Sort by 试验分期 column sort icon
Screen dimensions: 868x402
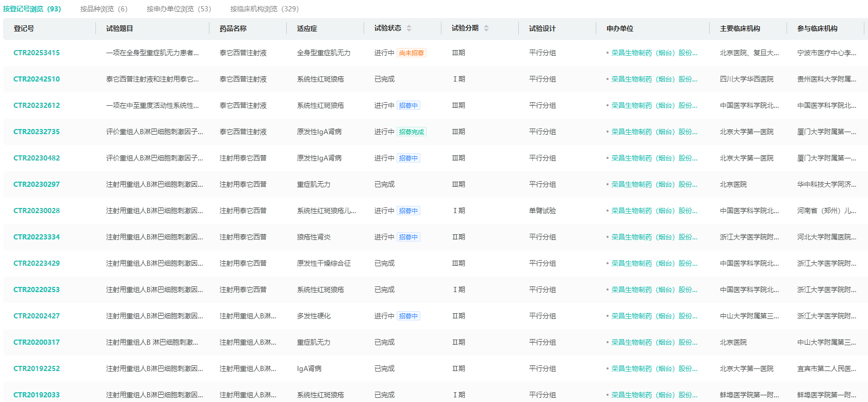pyautogui.click(x=486, y=28)
